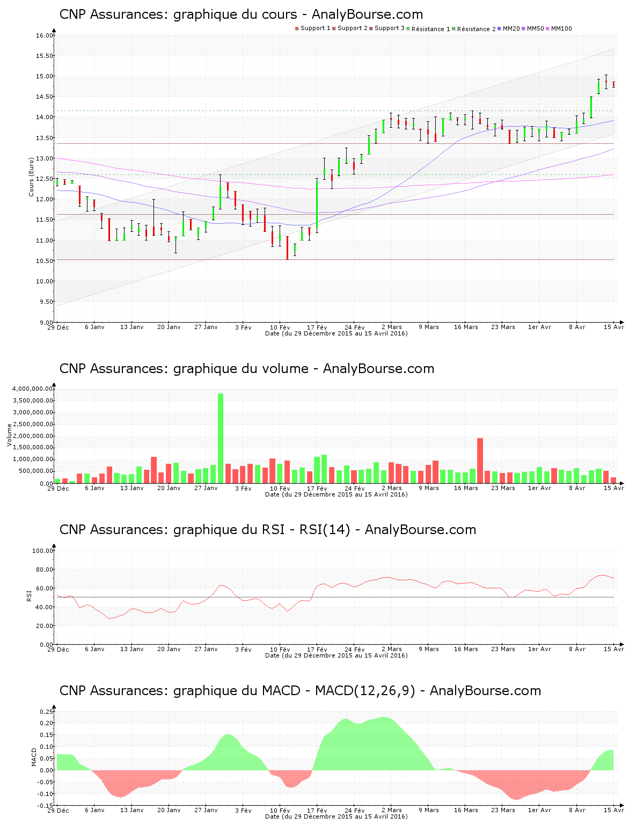644x832 pixels.
Task: Click the 4,000,000.00 volume axis value
Action: click(33, 389)
